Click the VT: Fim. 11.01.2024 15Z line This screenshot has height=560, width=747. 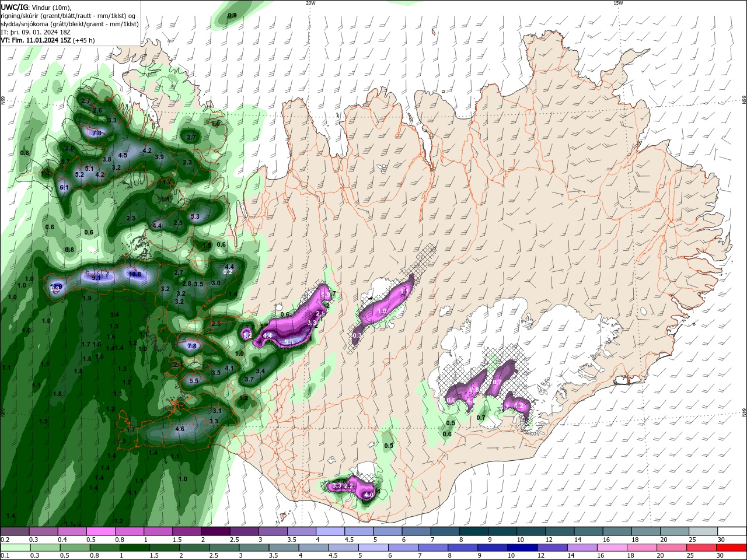click(x=48, y=40)
